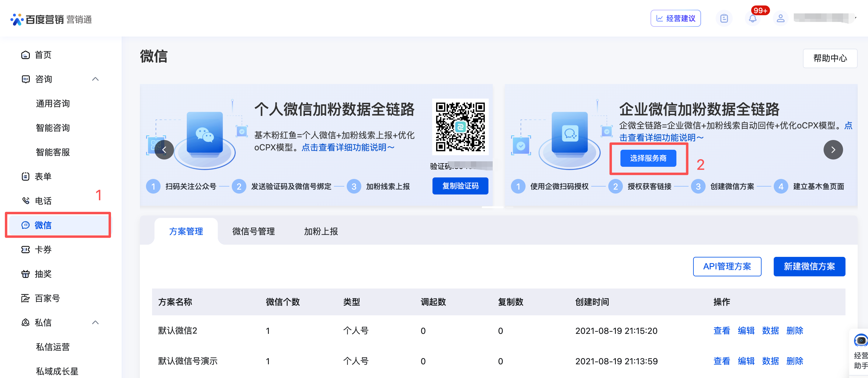868x378 pixels.
Task: Open the 经营助手 robot assistant icon
Action: coord(861,341)
